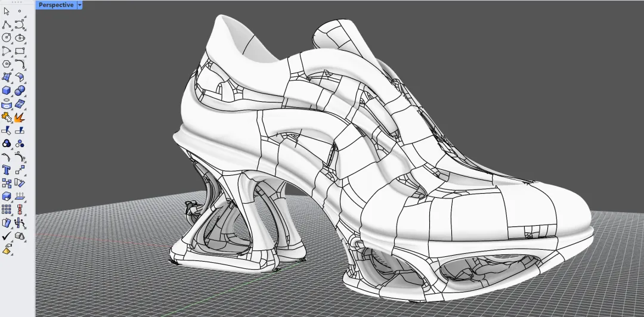Open the Block definition tool
The height and width of the screenshot is (317, 644).
pos(7,223)
